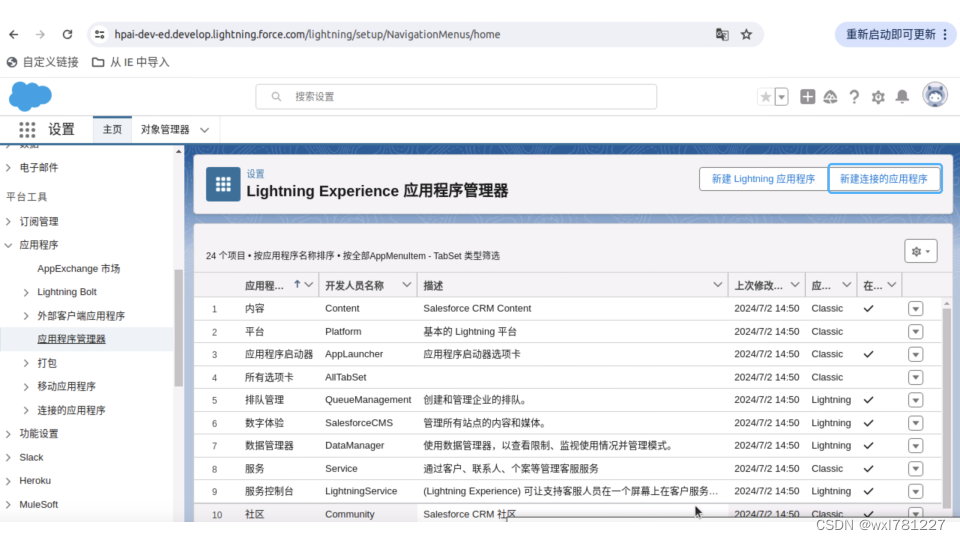
Task: Click the Salesforce cloud logo
Action: [x=30, y=96]
